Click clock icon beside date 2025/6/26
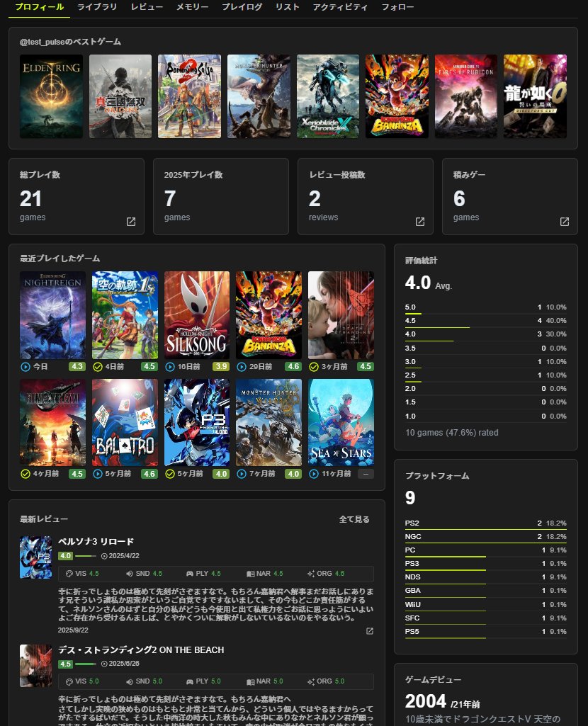Image resolution: width=588 pixels, height=726 pixels. (x=104, y=664)
